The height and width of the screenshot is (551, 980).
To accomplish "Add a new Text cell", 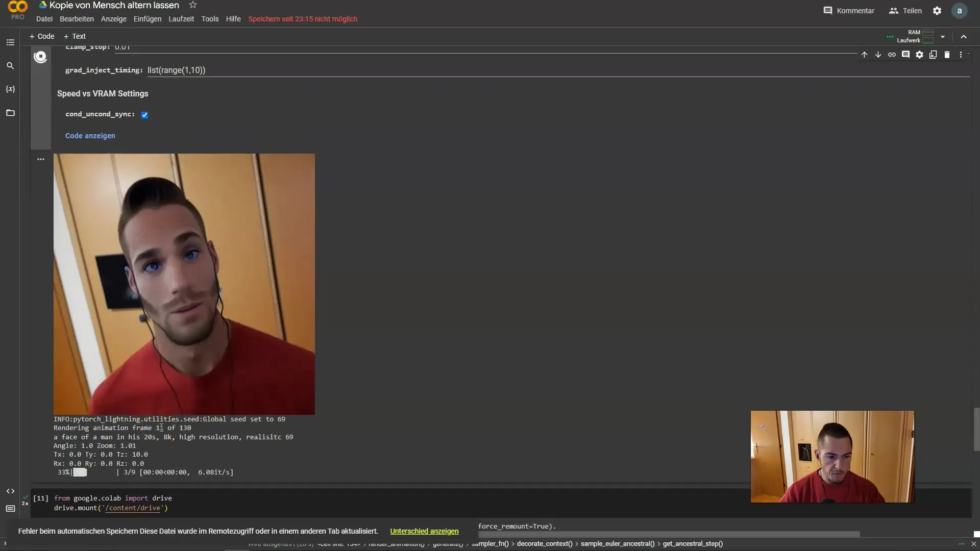I will tap(75, 36).
